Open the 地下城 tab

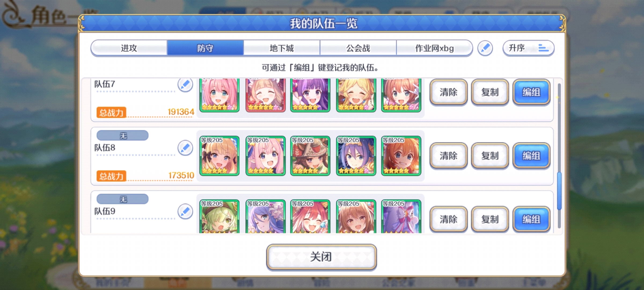click(x=282, y=48)
